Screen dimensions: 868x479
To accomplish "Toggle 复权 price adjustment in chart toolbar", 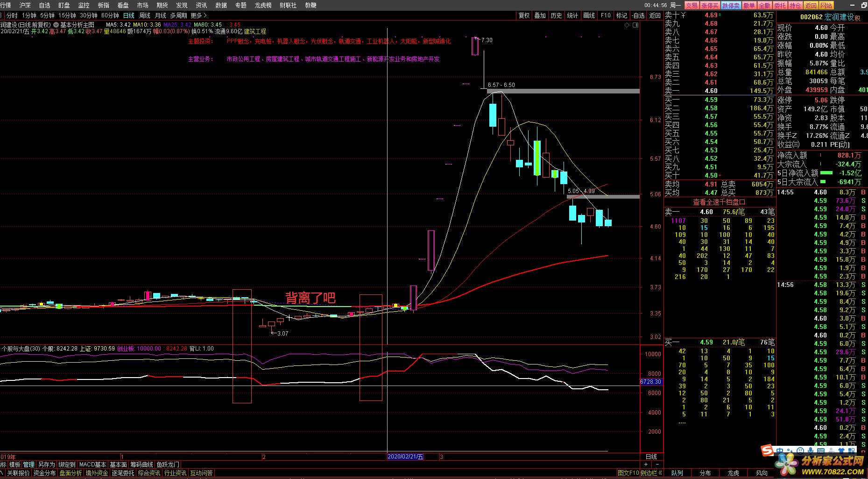I will click(x=524, y=15).
